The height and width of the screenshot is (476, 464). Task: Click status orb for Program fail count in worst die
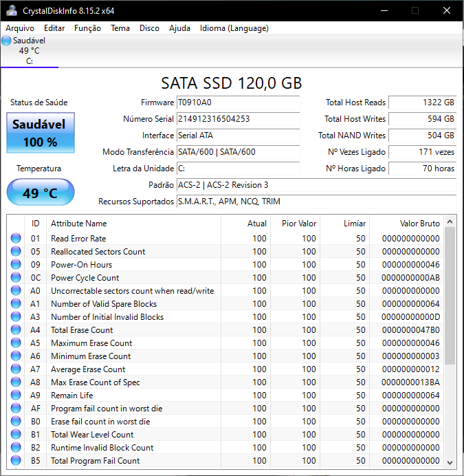(16, 408)
